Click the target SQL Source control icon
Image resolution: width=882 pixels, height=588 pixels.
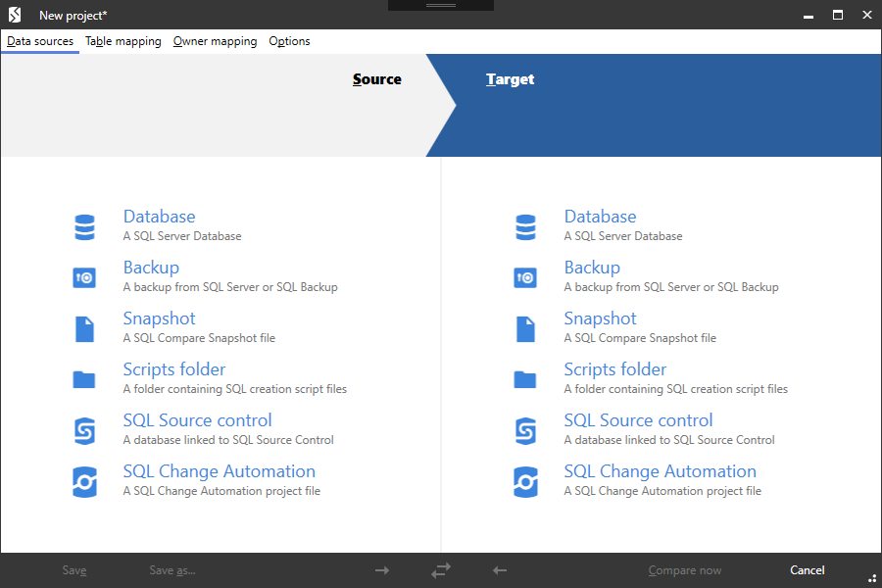point(525,431)
